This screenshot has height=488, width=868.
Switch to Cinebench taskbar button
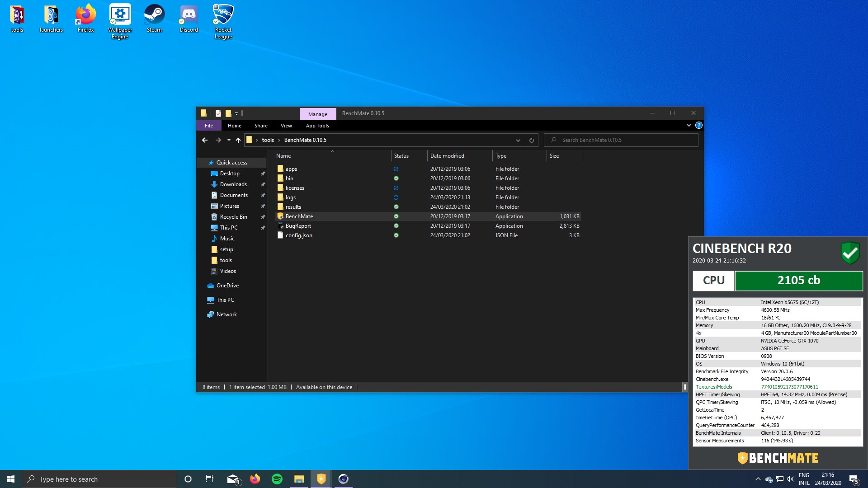tap(343, 479)
